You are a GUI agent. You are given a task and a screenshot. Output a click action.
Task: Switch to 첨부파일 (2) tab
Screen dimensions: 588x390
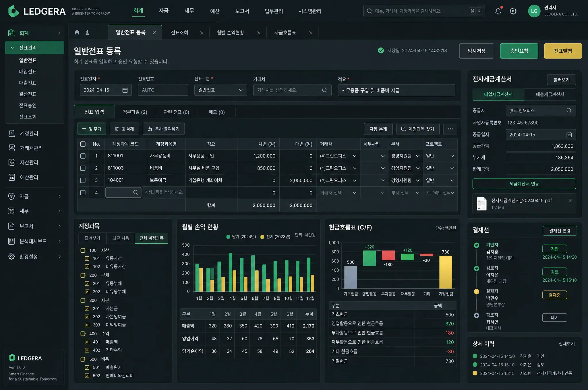135,112
